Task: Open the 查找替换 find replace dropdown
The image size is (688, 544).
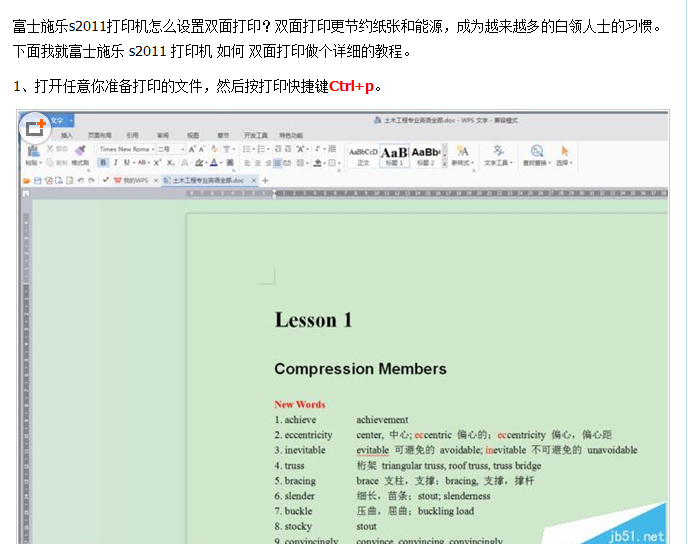Action: (x=537, y=156)
